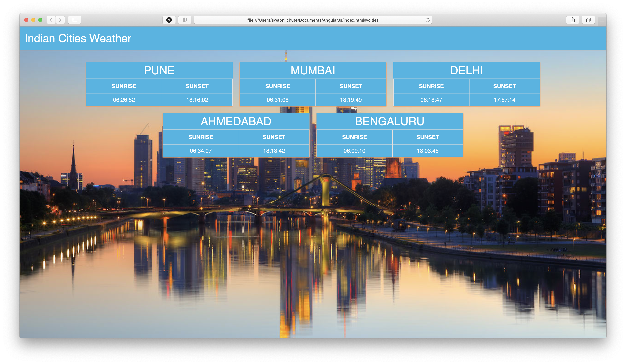The width and height of the screenshot is (626, 364).
Task: Select the MUMBAI city card heading
Action: pos(313,70)
